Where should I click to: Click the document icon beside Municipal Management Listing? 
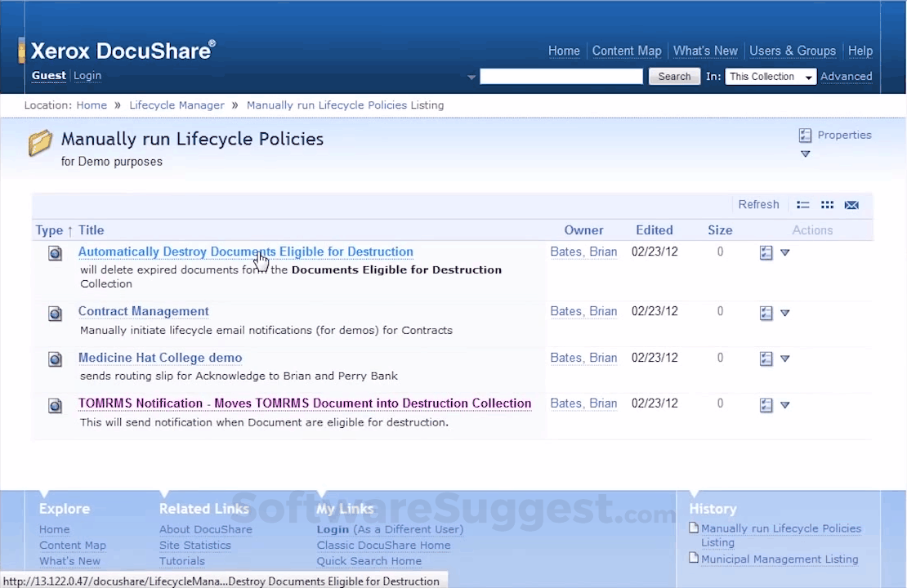point(694,559)
